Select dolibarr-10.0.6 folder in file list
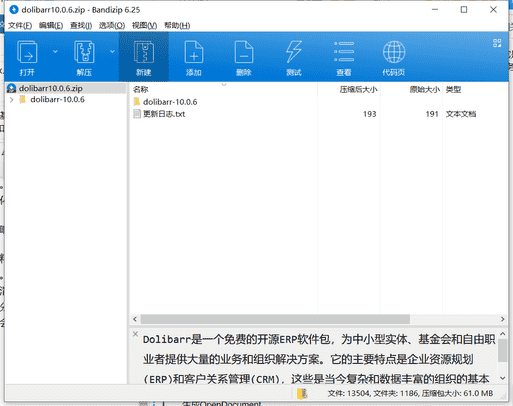 (x=170, y=102)
